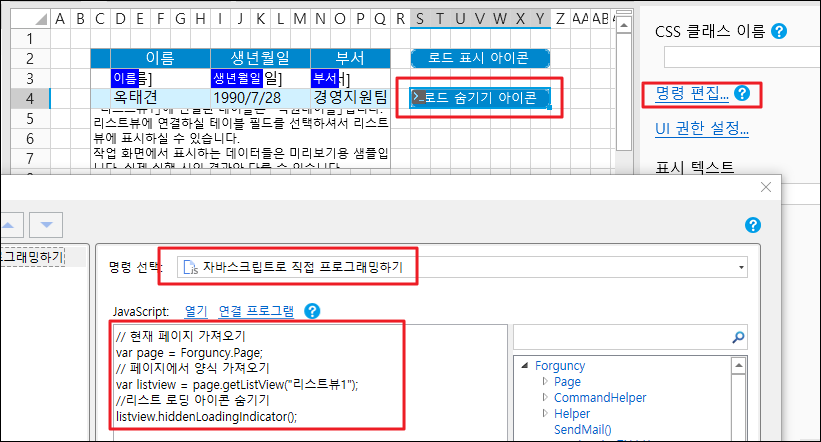Click the help icon next to 명령 편집
The width and height of the screenshot is (821, 442).
[741, 94]
